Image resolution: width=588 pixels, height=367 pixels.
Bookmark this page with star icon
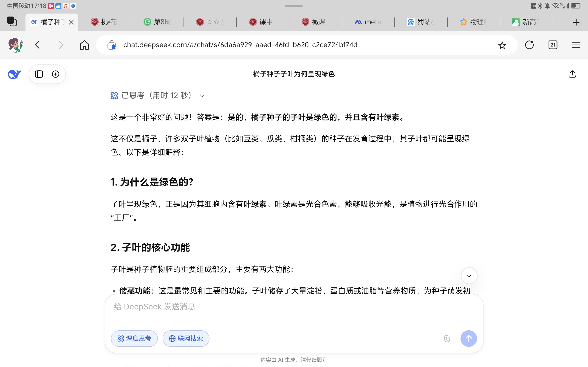coord(502,45)
